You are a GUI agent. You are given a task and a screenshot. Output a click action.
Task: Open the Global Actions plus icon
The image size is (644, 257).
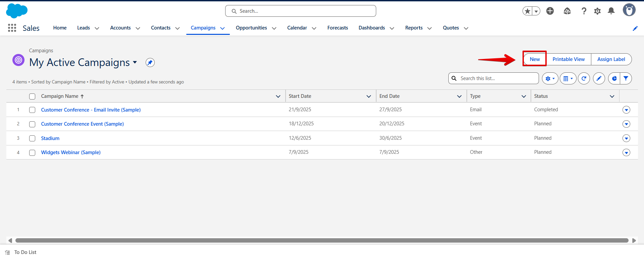[550, 11]
